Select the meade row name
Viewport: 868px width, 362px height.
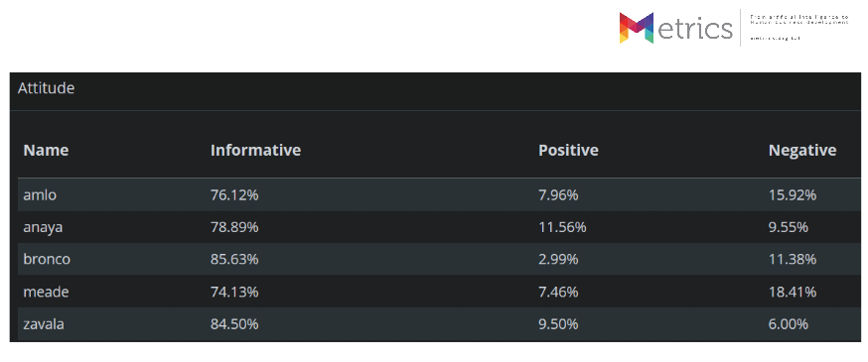pyautogui.click(x=46, y=292)
